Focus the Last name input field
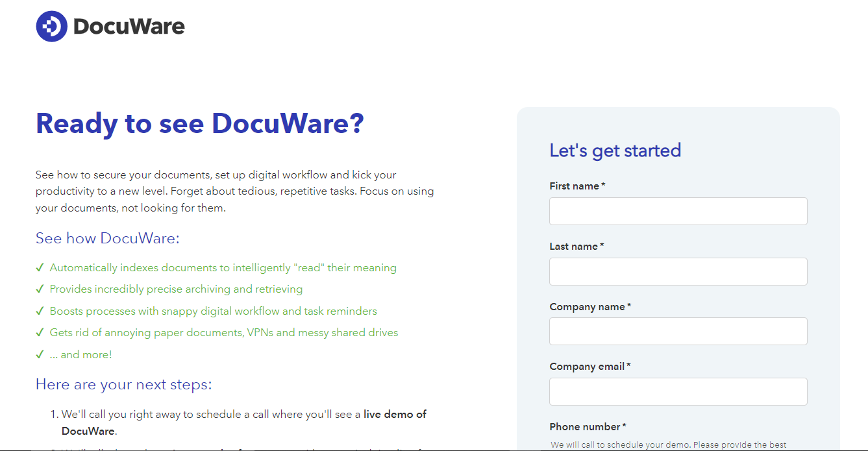 click(x=678, y=271)
